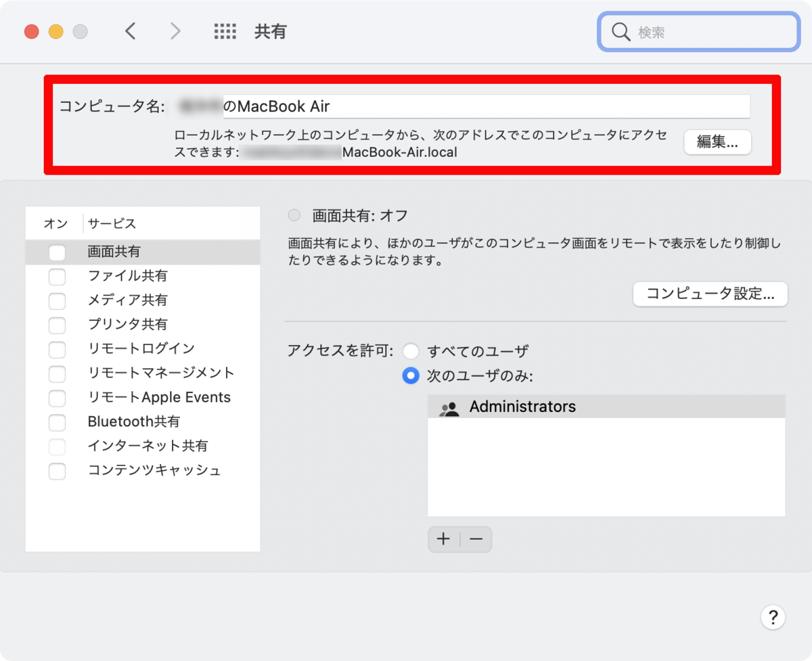Select プリンタ共有 service row
Image resolution: width=812 pixels, height=661 pixels.
(143, 325)
